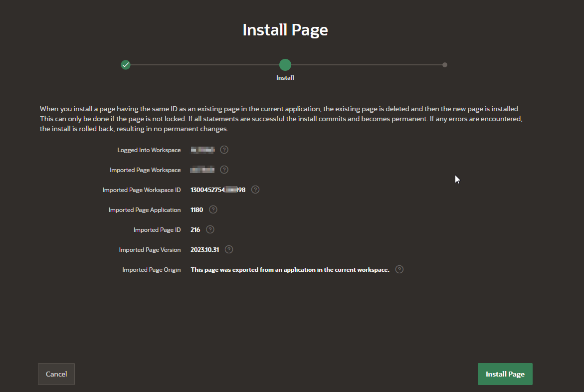The width and height of the screenshot is (584, 392).
Task: Open help for Imported Page Origin
Action: [x=399, y=269]
